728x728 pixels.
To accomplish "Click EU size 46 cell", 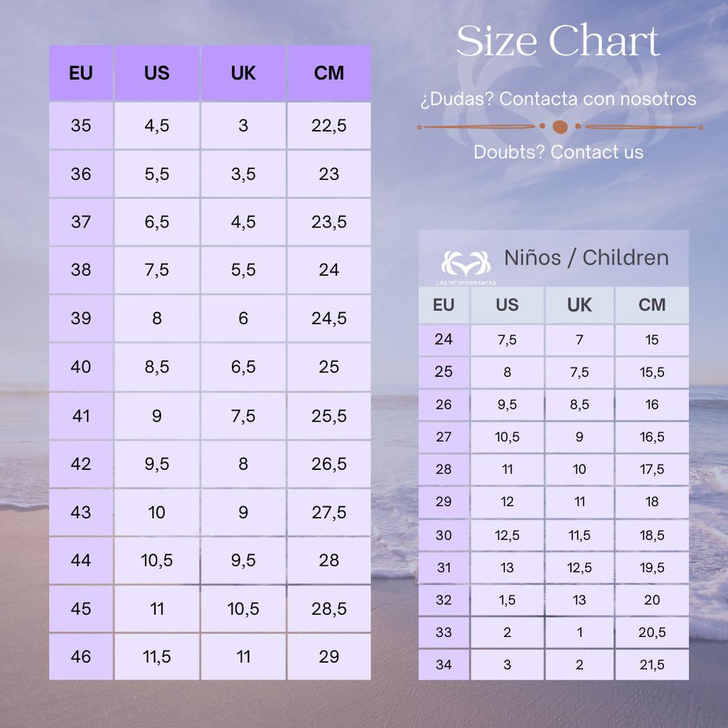I will pos(81,656).
